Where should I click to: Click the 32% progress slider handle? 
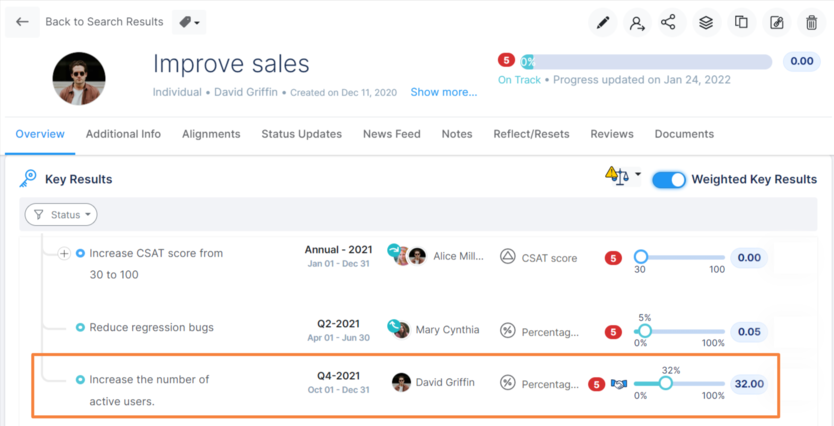[x=665, y=383]
